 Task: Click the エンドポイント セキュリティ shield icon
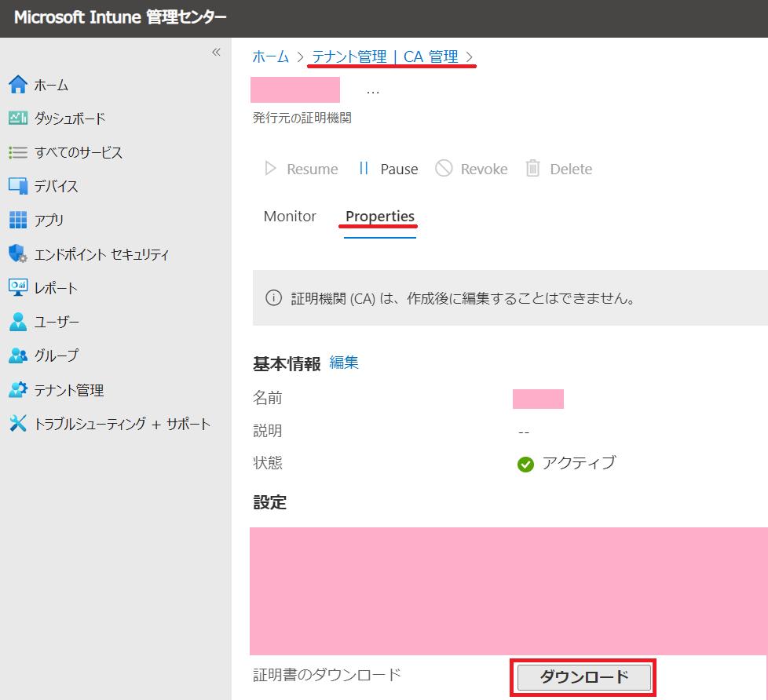coord(18,253)
